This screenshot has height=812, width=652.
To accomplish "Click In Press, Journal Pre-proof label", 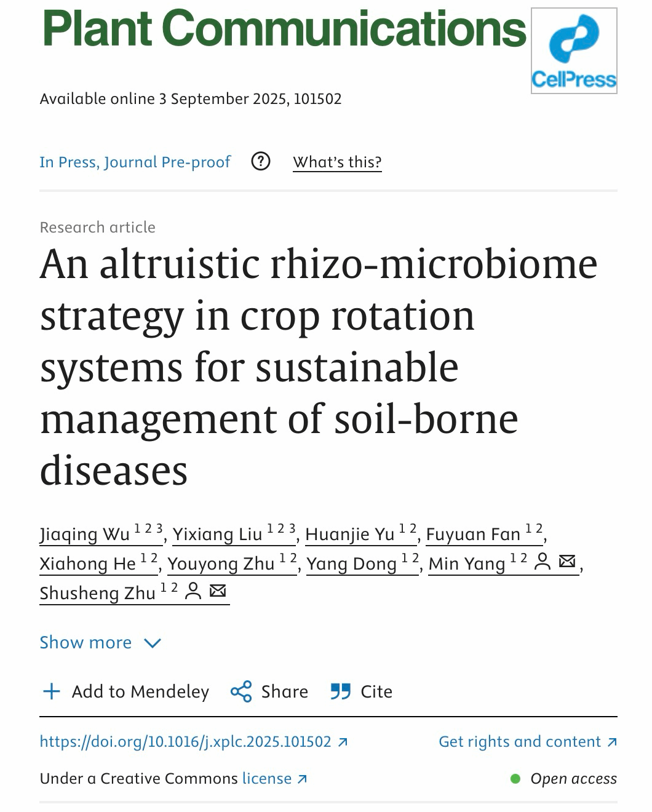I will pos(135,162).
